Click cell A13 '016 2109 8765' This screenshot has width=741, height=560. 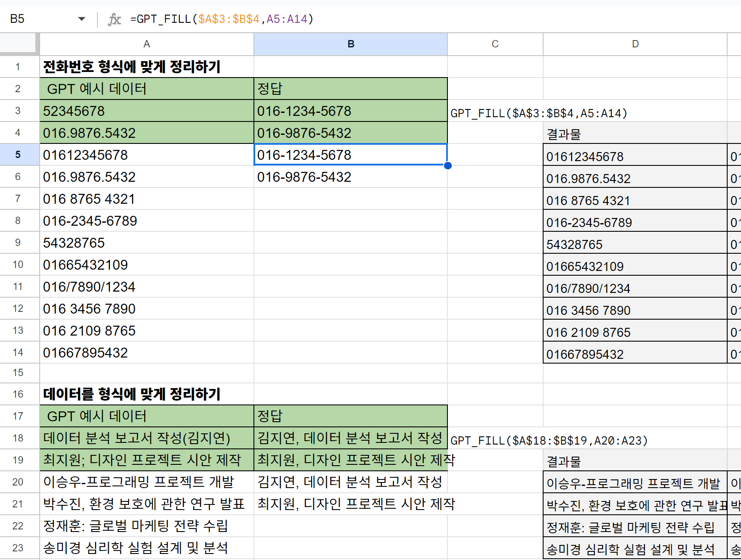click(x=147, y=330)
